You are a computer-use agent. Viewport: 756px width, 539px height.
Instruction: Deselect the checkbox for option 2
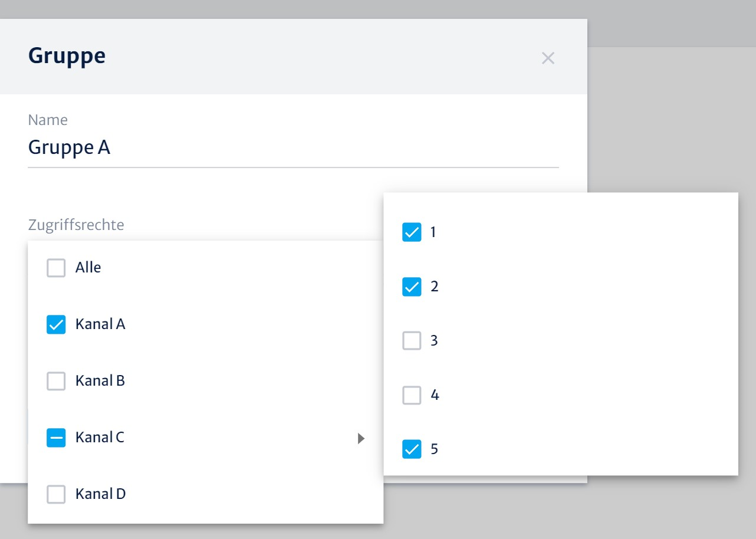click(412, 287)
